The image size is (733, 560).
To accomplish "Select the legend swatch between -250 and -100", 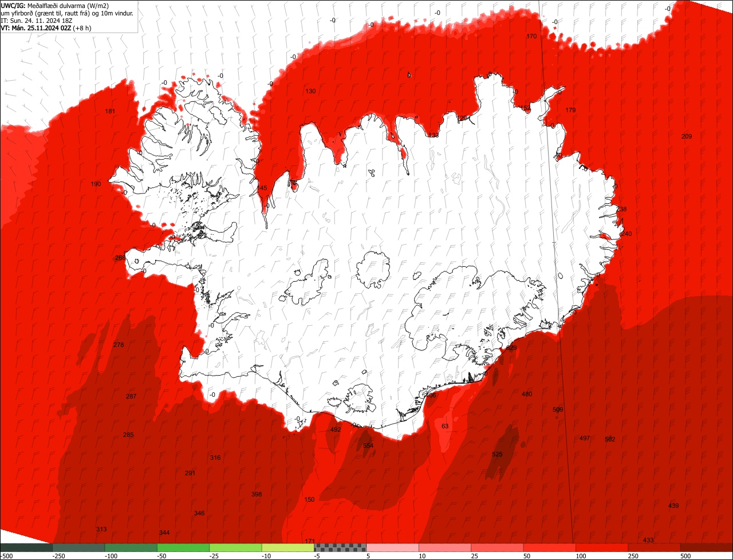I will point(79,548).
